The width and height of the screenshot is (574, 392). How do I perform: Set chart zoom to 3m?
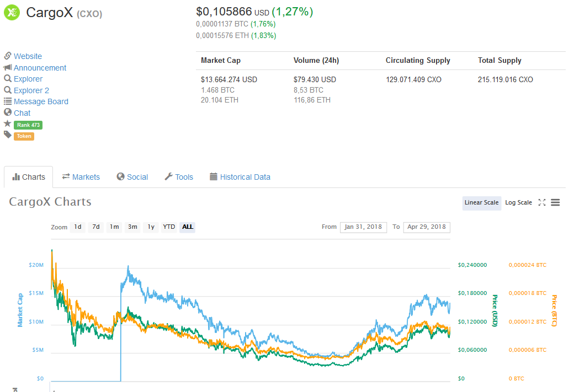tap(132, 227)
